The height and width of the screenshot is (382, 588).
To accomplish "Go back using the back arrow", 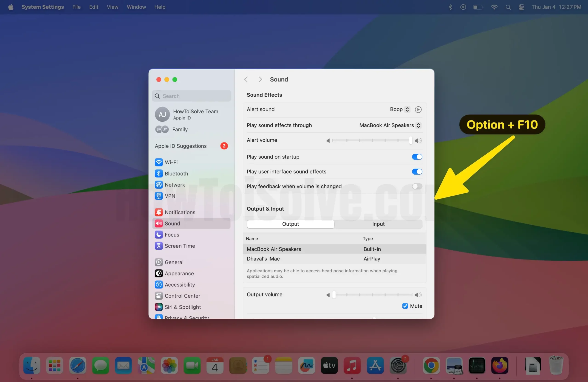I will tap(246, 79).
